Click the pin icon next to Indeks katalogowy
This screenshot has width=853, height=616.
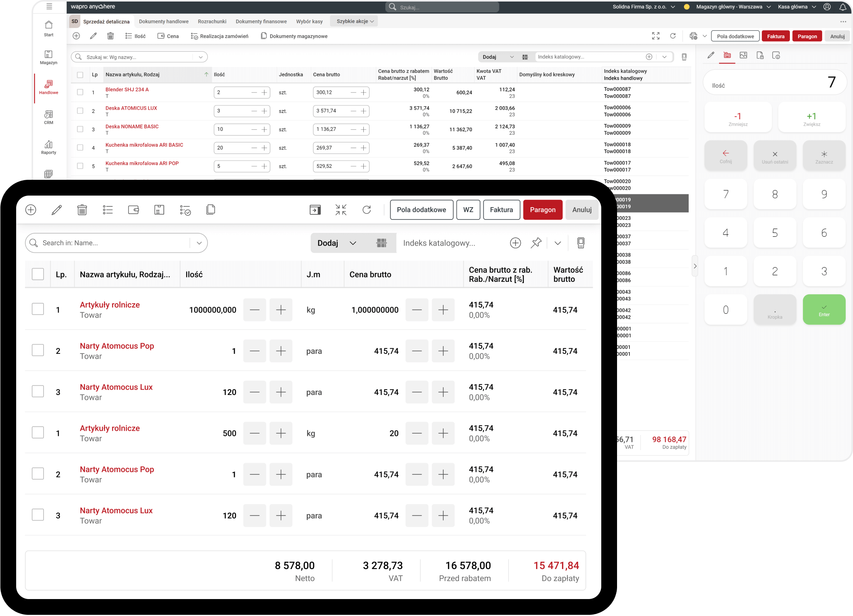[x=536, y=243]
